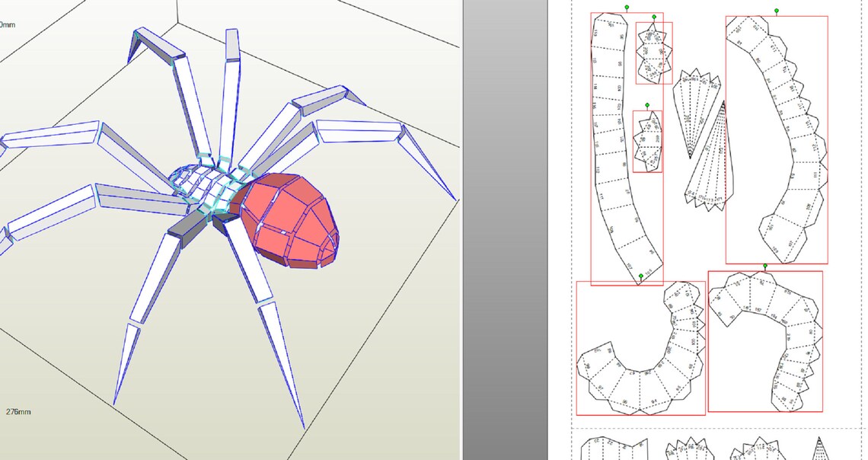Click the green pin above the J-shaped leg piece
The height and width of the screenshot is (460, 868).
(764, 266)
